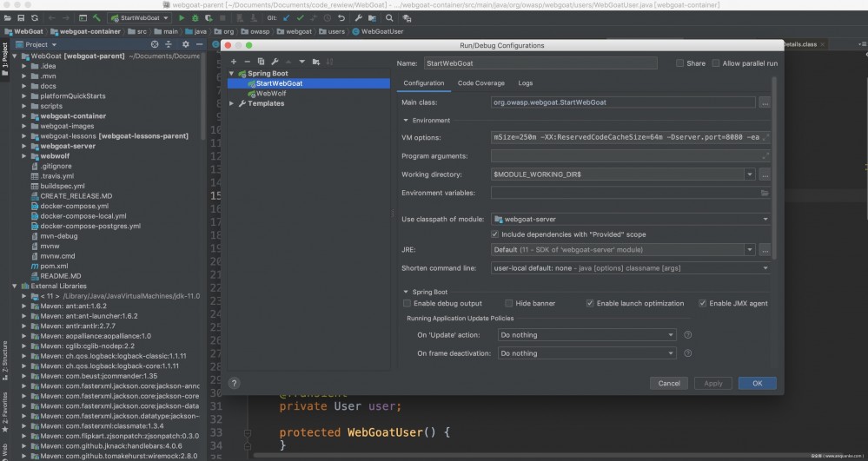This screenshot has width=868, height=461.
Task: Click the copy configuration icon
Action: coord(261,63)
